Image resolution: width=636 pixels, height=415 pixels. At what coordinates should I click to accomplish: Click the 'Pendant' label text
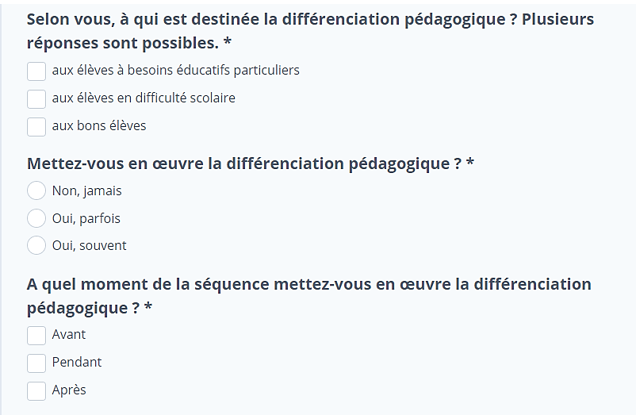coord(77,363)
